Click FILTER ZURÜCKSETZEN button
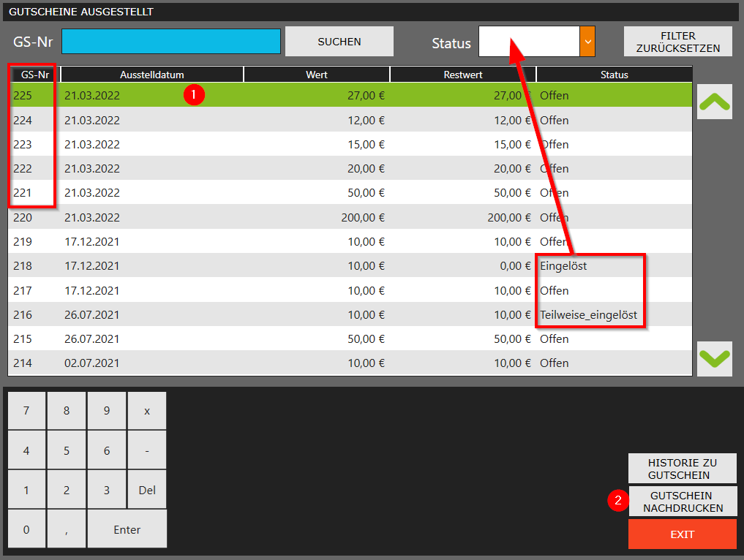This screenshot has height=560, width=744. click(678, 42)
